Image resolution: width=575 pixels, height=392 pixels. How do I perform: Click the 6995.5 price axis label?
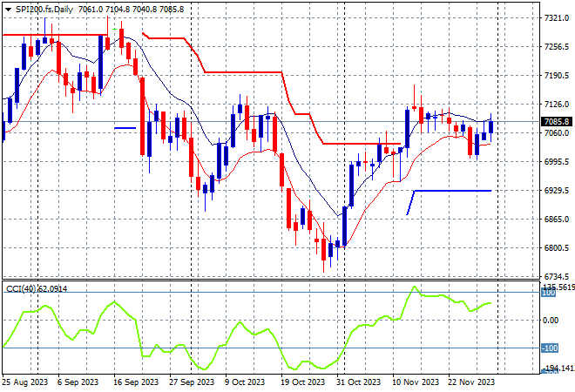coord(557,162)
